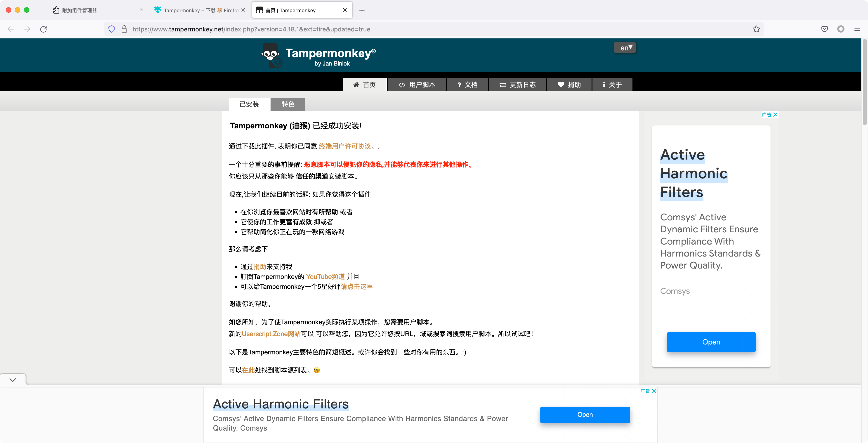The width and height of the screenshot is (868, 443).
Task: Close the 首页 | Tampermonkey tab
Action: (x=345, y=10)
